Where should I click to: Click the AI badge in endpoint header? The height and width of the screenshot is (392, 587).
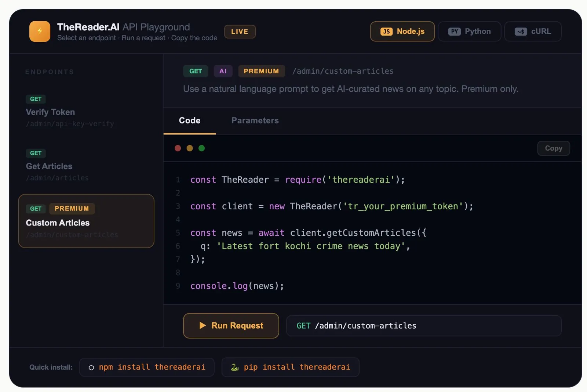[x=223, y=71]
